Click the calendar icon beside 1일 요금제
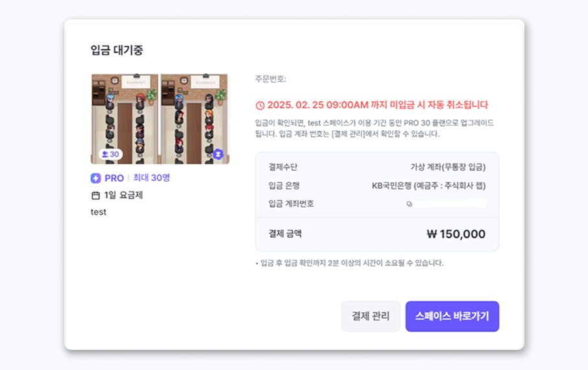 (x=95, y=195)
